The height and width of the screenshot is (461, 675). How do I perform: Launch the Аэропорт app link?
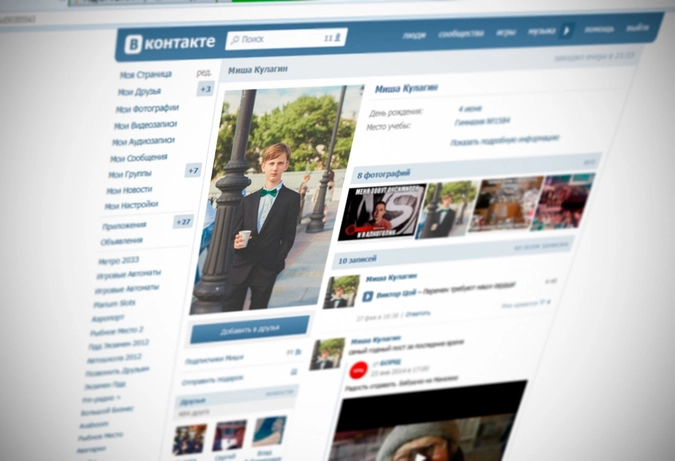(108, 319)
